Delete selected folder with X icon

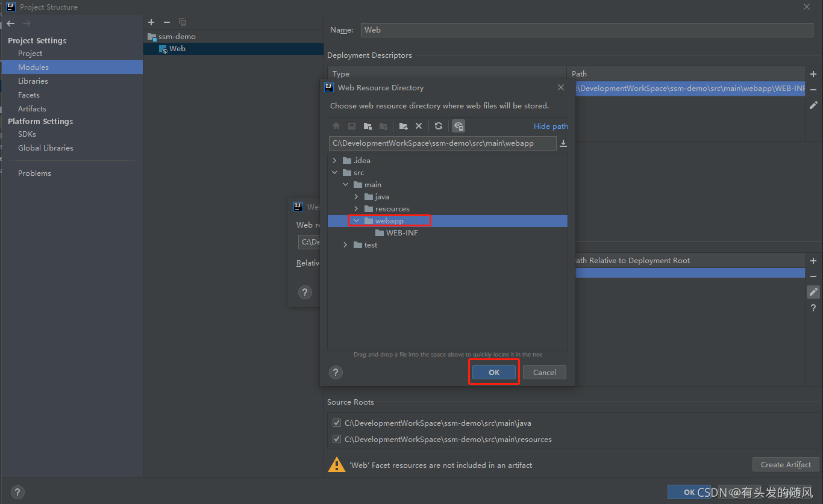coord(419,126)
